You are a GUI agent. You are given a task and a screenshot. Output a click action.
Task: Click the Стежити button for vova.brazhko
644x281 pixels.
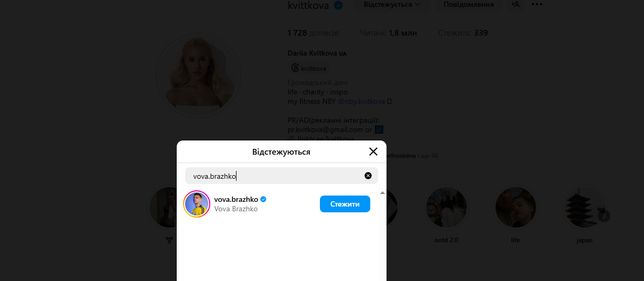point(345,204)
